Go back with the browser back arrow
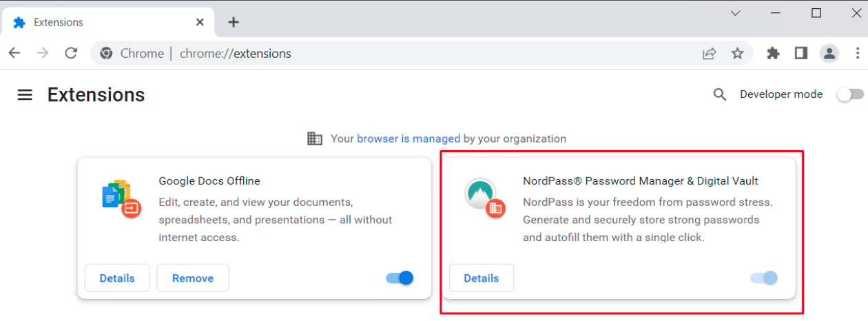This screenshot has height=321, width=868. [14, 53]
